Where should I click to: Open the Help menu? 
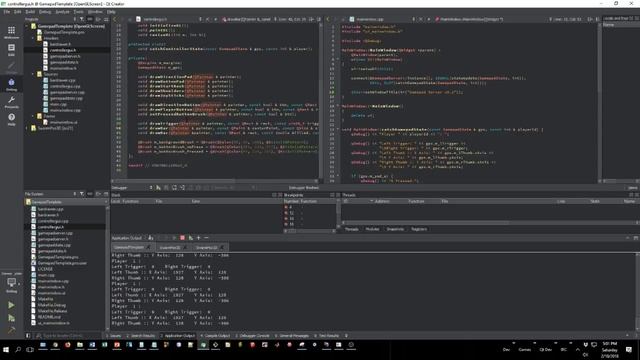pos(111,12)
